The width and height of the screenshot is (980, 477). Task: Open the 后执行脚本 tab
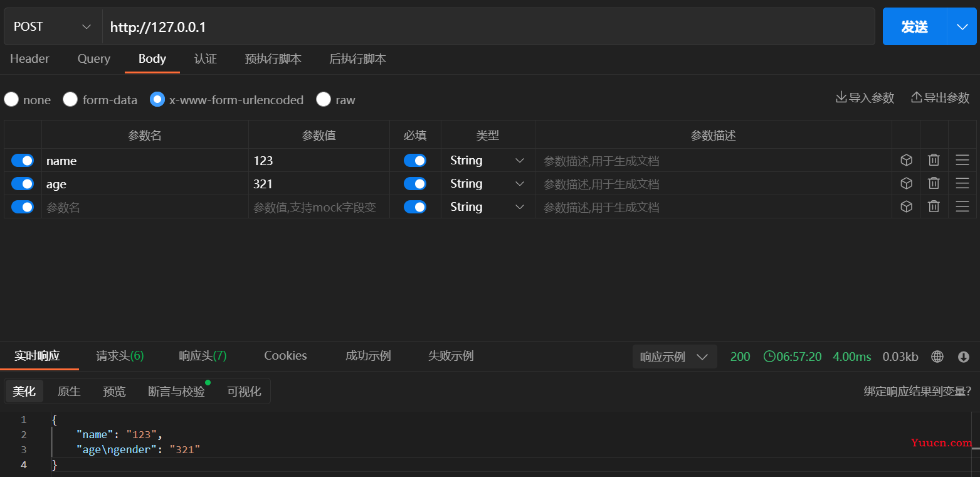358,59
